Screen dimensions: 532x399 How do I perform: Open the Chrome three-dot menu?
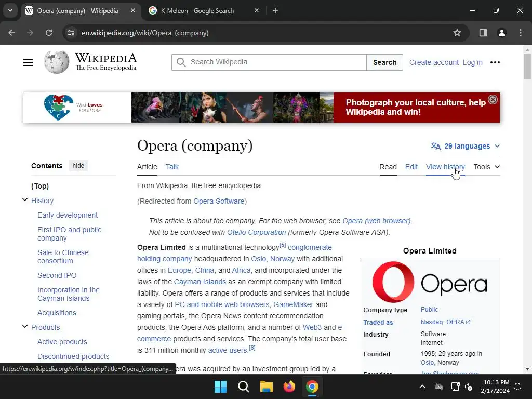[521, 33]
